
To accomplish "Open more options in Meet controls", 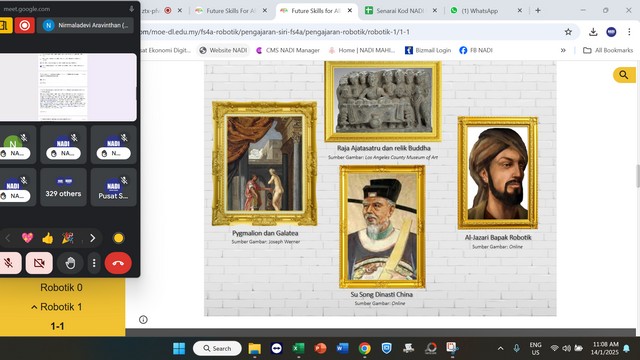I will point(94,263).
